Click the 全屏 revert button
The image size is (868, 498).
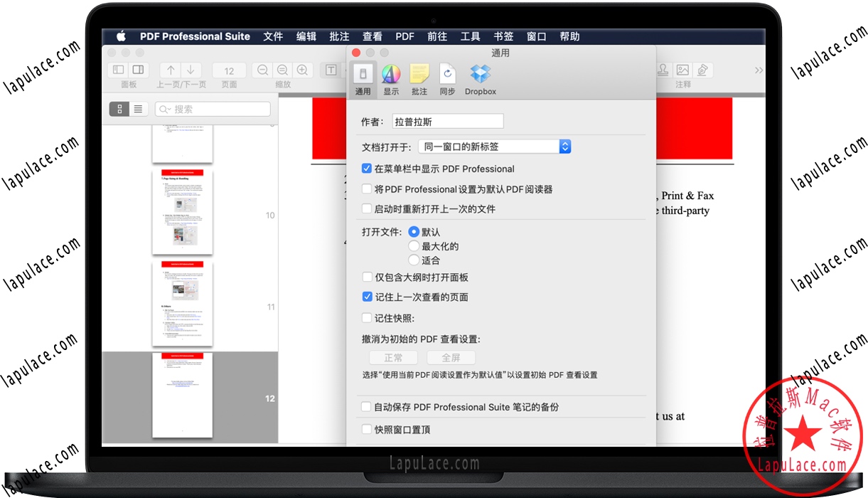(451, 358)
